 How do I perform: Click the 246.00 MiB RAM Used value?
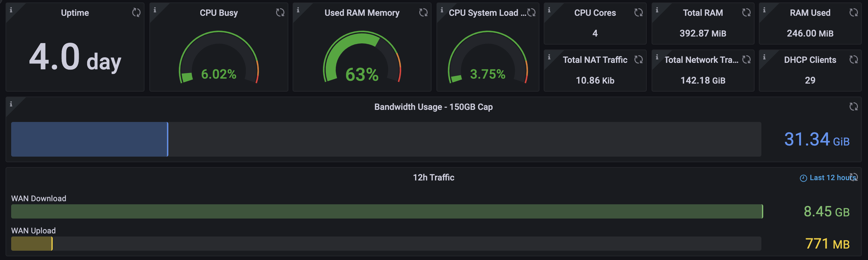810,33
